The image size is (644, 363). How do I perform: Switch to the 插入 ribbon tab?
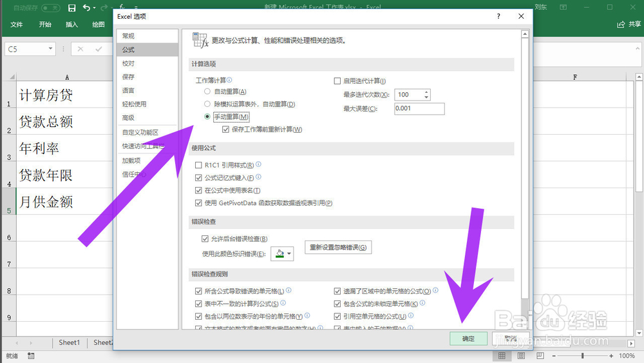[72, 25]
